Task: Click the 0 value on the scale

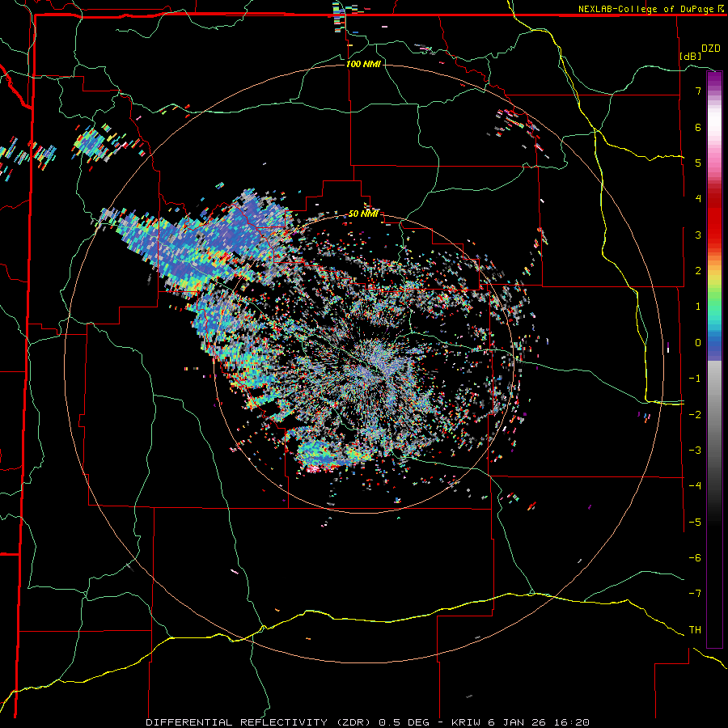Action: pyautogui.click(x=698, y=343)
